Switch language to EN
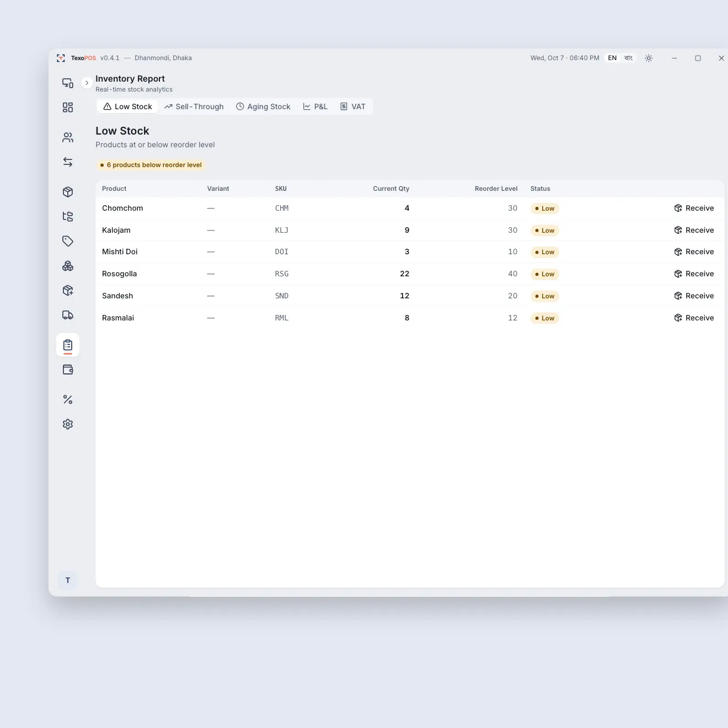This screenshot has height=728, width=728. pyautogui.click(x=612, y=58)
